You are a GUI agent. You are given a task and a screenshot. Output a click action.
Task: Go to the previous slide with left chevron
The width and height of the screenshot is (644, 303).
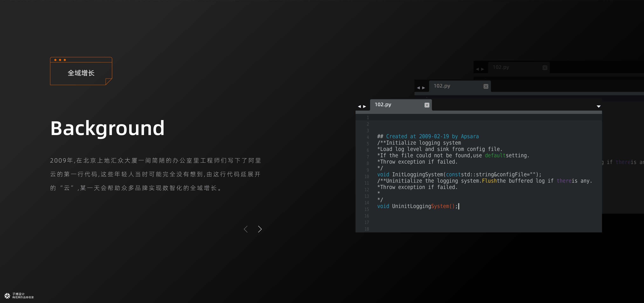click(x=246, y=229)
